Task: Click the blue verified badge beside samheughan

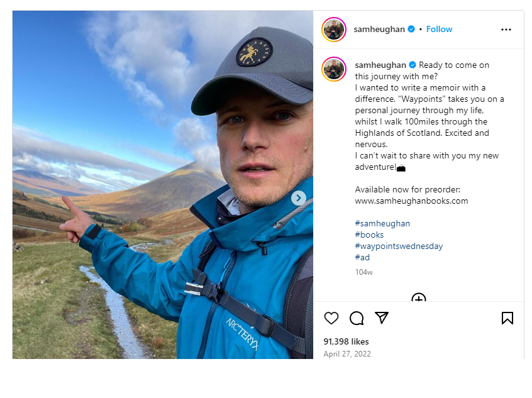Action: pyautogui.click(x=412, y=29)
